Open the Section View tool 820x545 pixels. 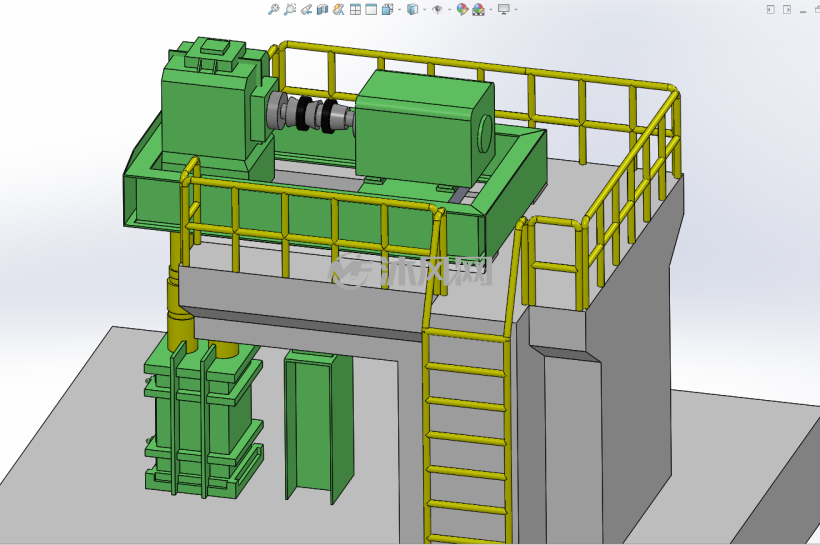323,9
